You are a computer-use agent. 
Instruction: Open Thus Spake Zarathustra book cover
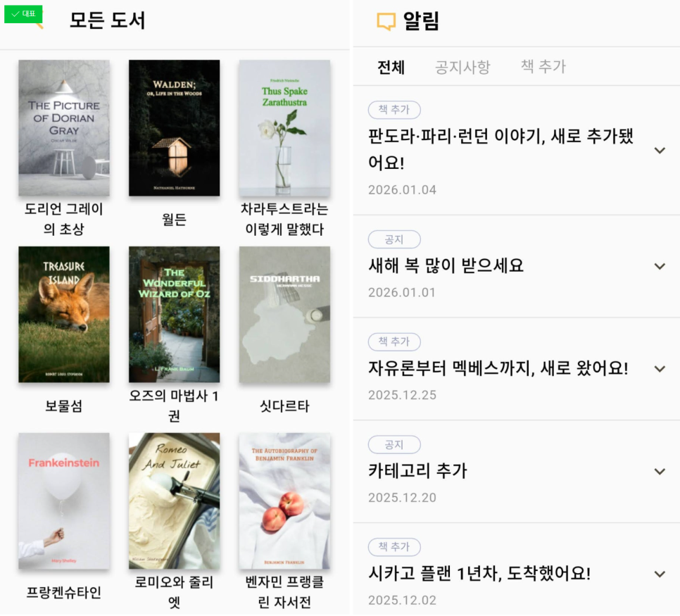pyautogui.click(x=284, y=128)
